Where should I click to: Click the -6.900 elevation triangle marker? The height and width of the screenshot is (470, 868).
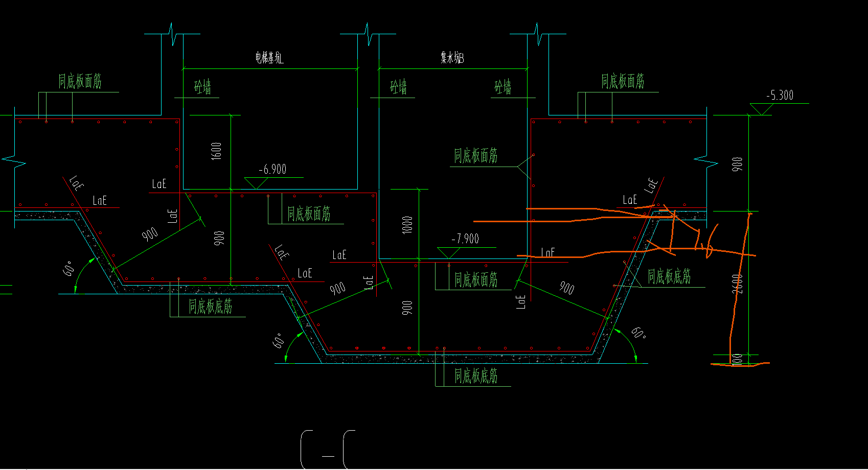pos(256,183)
